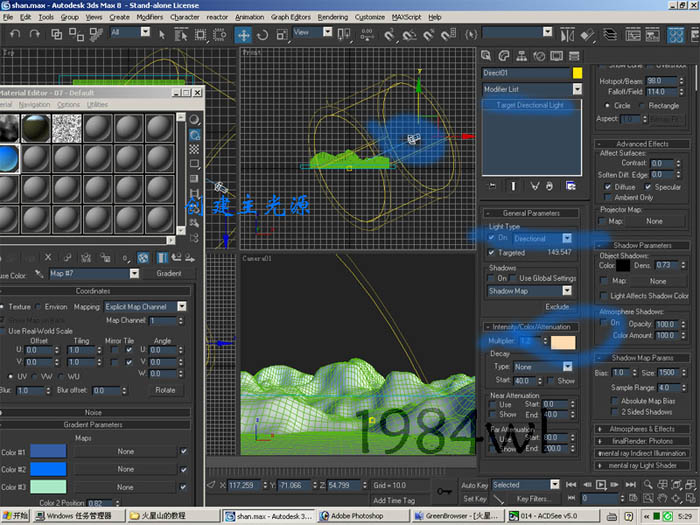Expand the Atmospheres & Effects rollout

(642, 429)
